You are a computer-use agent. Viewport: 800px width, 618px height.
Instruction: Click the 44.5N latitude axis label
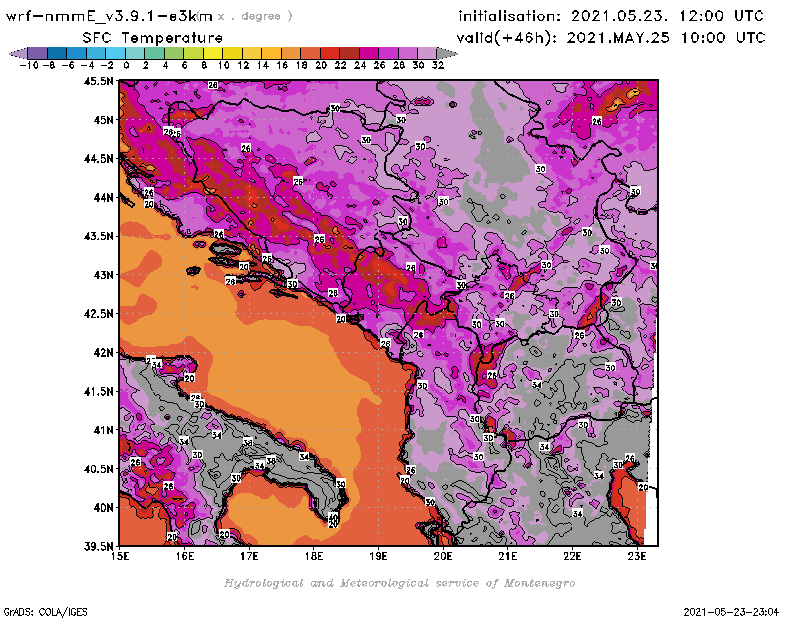98,159
